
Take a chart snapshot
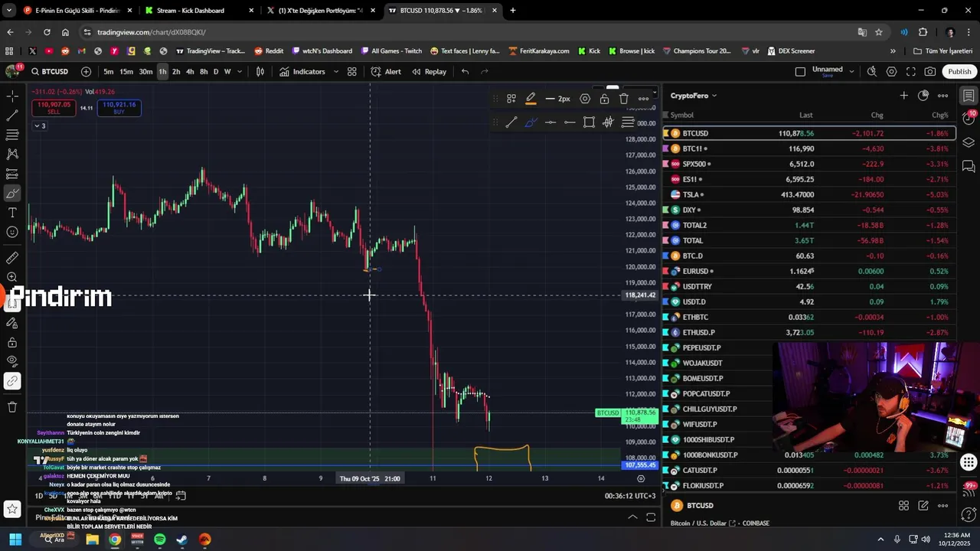click(930, 71)
